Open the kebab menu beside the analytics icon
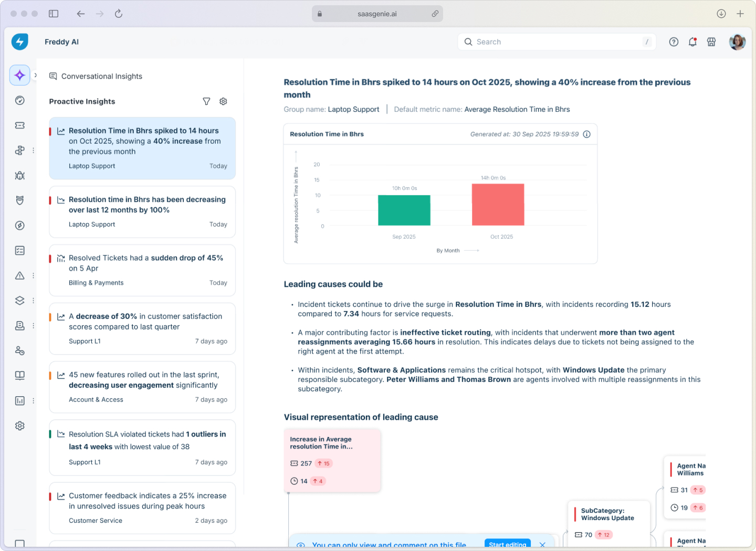 pos(33,400)
